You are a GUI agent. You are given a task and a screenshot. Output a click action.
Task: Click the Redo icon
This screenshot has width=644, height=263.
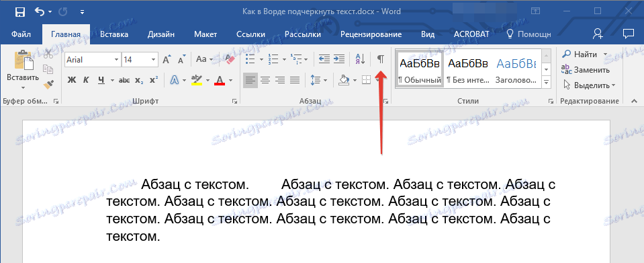63,12
